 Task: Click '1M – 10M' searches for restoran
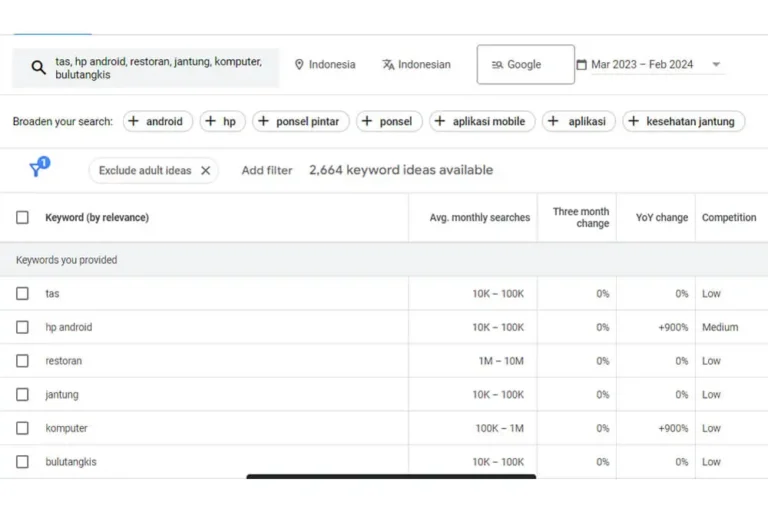501,361
